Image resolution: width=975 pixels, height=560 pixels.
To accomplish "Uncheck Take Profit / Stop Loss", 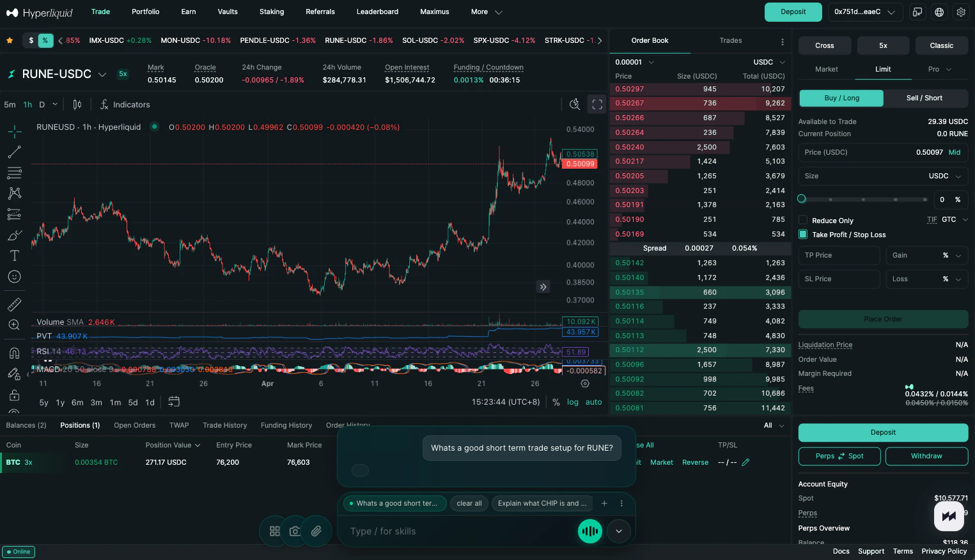I will click(803, 235).
